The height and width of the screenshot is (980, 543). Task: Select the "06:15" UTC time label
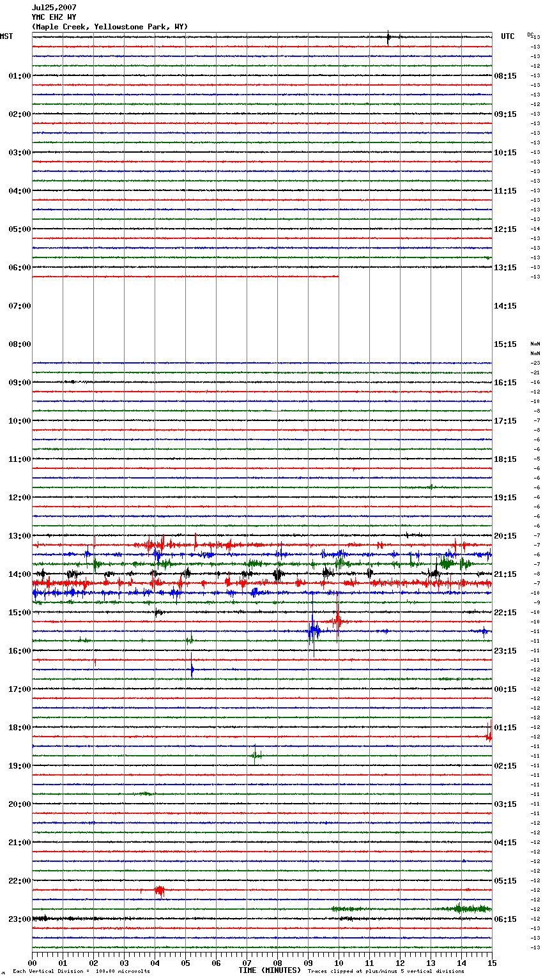[x=505, y=919]
